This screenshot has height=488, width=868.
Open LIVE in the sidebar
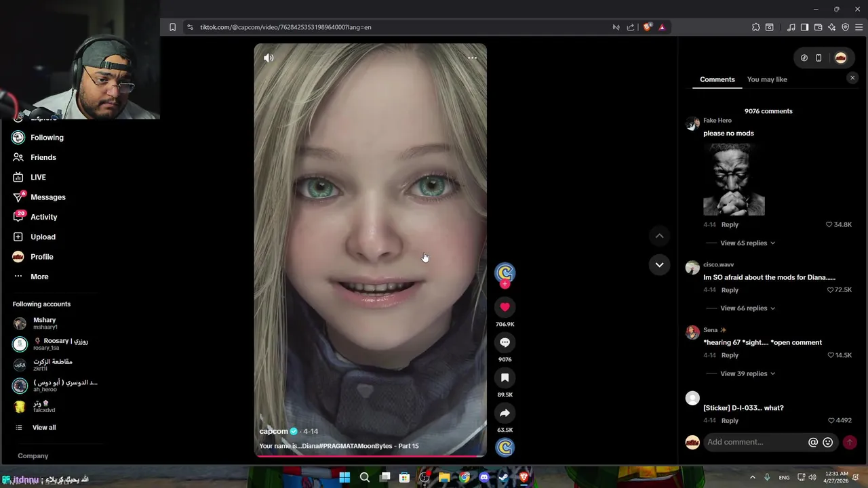tap(38, 177)
